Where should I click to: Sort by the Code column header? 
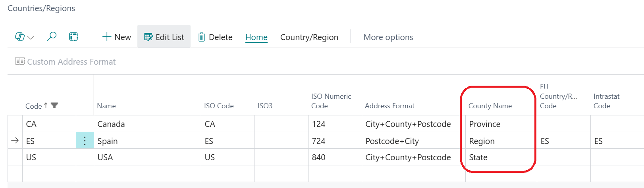click(x=33, y=106)
